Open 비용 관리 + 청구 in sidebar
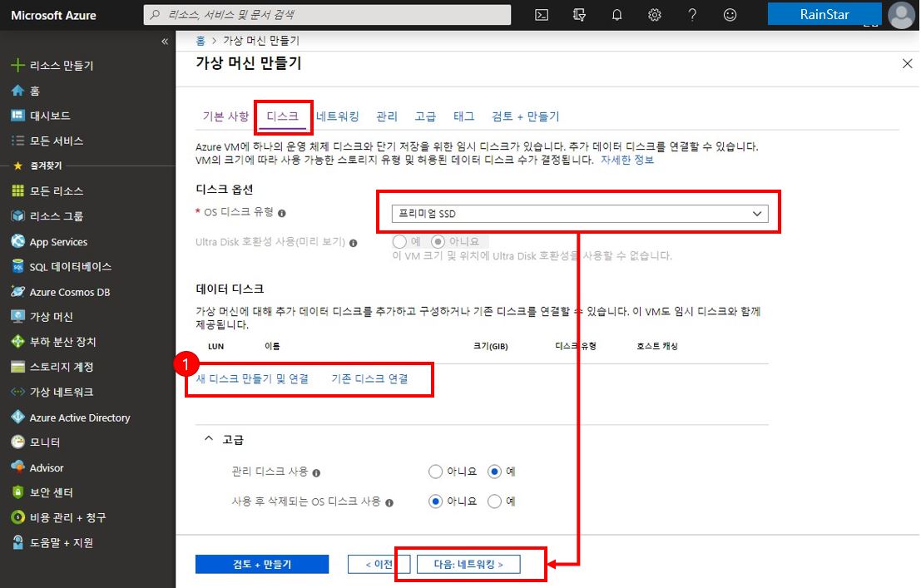This screenshot has width=921, height=588. (x=59, y=517)
